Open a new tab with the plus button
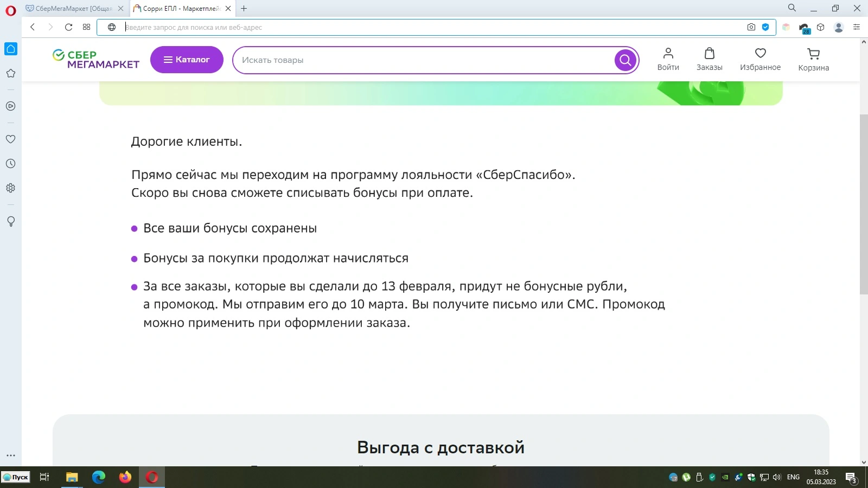Viewport: 868px width, 488px height. (244, 9)
